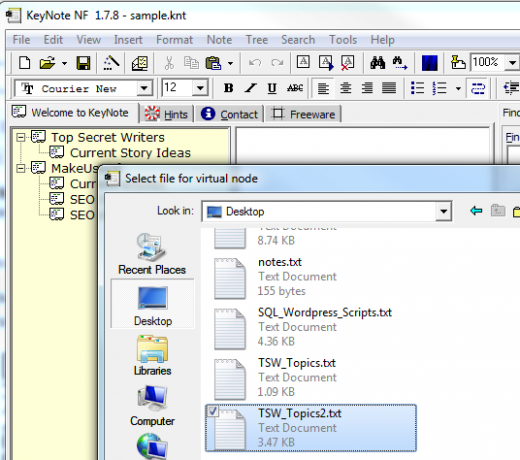Viewport: 520px width, 460px height.
Task: Click the bulleted list icon
Action: coord(417,88)
